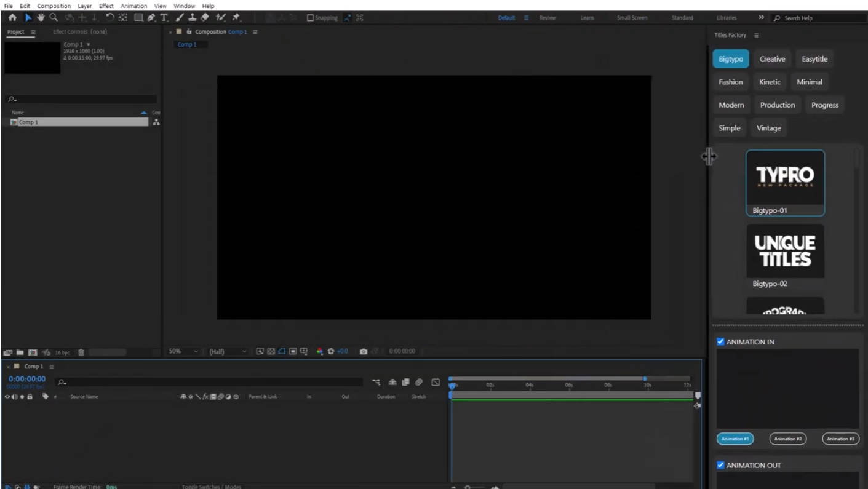Uncheck the ANIMATION OUT checkbox
This screenshot has width=868, height=489.
point(720,465)
